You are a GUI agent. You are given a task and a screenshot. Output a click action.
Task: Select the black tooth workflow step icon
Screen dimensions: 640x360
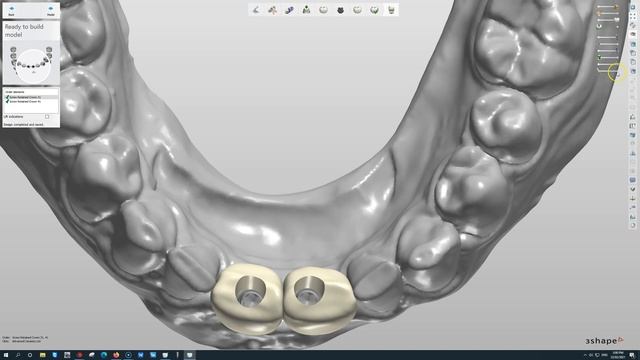tap(340, 10)
